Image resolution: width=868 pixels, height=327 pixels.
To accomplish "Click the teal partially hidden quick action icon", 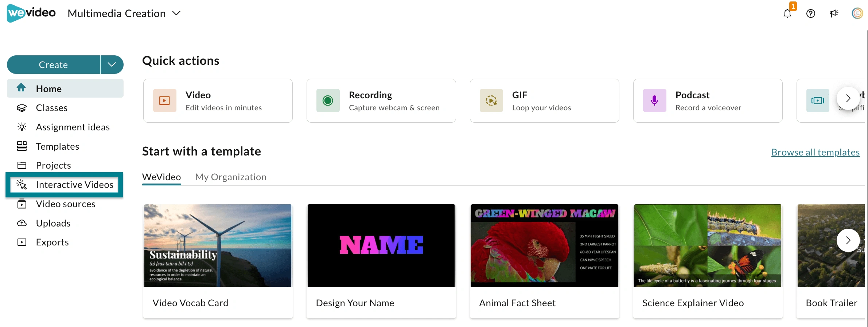I will [818, 101].
